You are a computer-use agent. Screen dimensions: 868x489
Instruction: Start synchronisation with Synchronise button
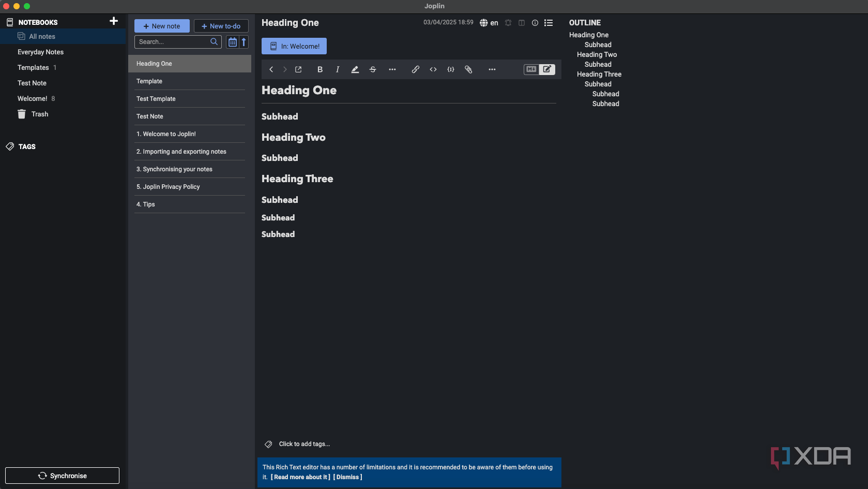click(x=62, y=476)
